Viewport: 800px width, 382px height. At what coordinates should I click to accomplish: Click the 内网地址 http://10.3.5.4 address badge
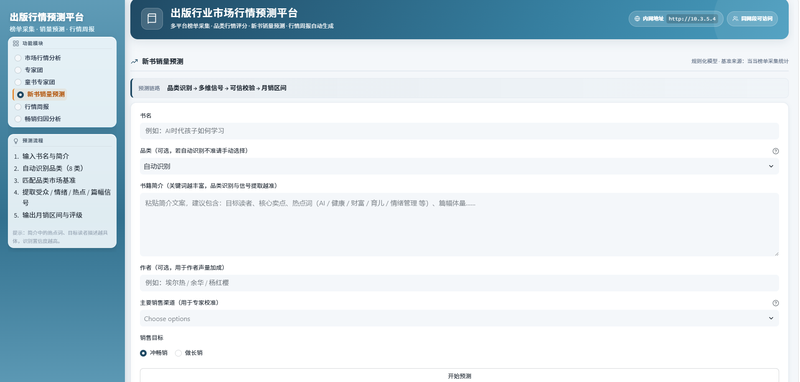(676, 19)
